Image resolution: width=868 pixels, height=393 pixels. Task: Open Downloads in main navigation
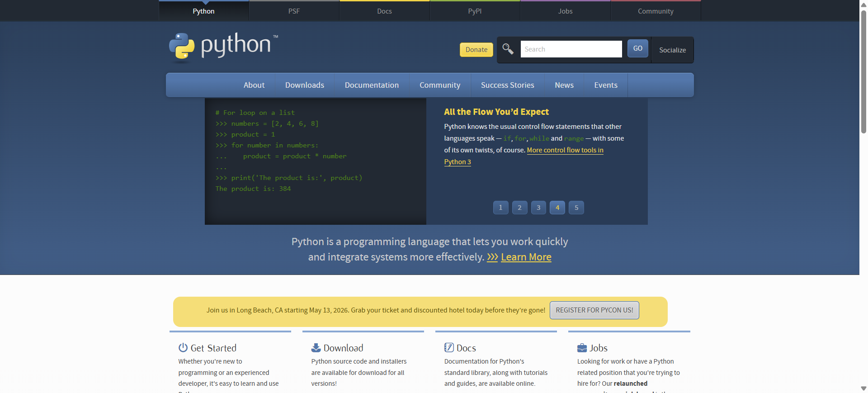coord(305,85)
